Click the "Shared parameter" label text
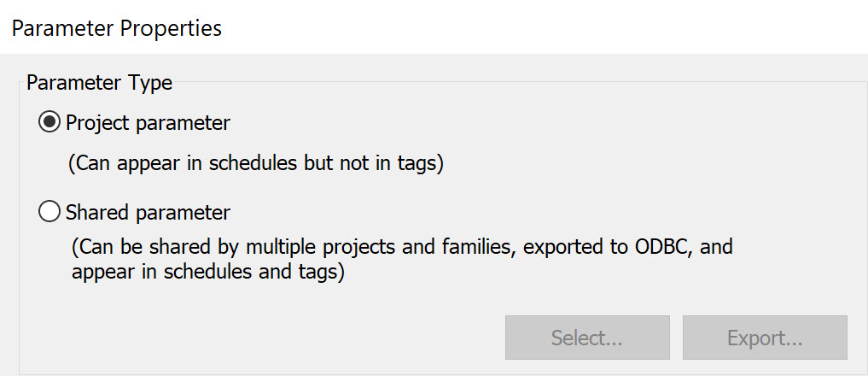Image resolution: width=868 pixels, height=376 pixels. tap(148, 212)
